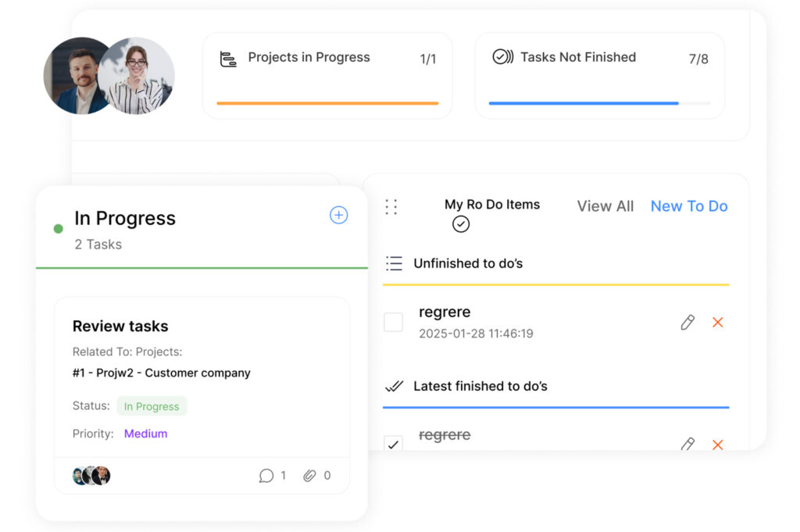Click the Tasks Not Finished checkmark icon

tap(502, 57)
